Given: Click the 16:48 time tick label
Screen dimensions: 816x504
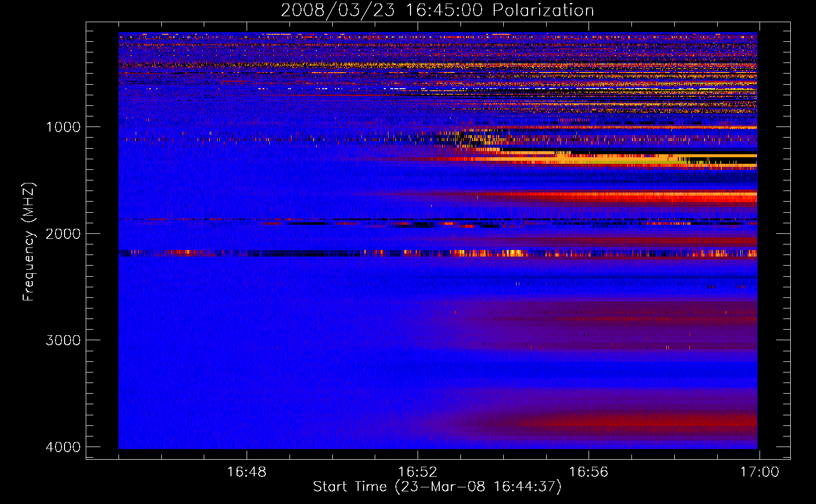Looking at the screenshot, I should click(x=247, y=472).
